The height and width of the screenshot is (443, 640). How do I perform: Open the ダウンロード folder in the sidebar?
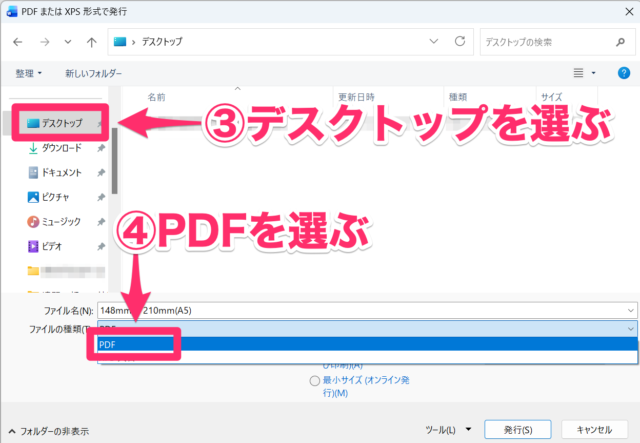pos(62,147)
